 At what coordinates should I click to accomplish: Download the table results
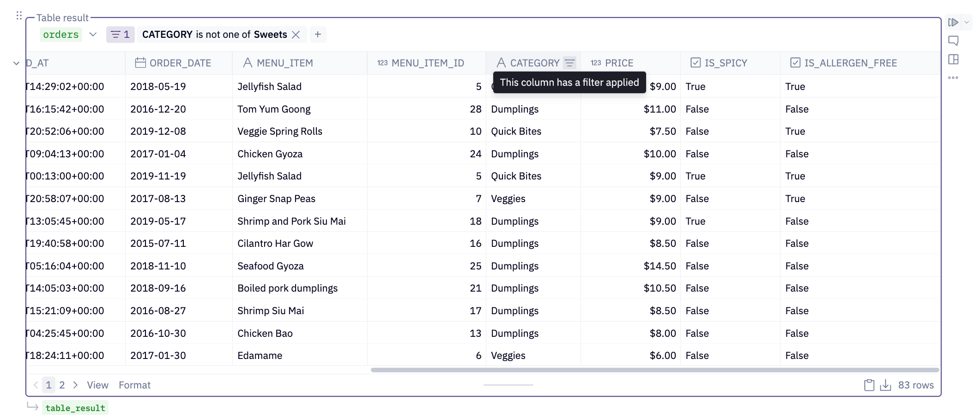pos(885,385)
